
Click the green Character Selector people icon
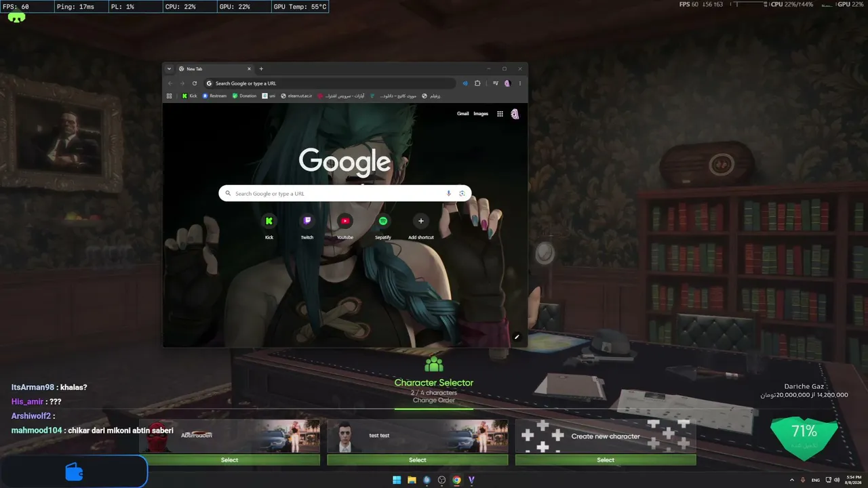pos(433,364)
